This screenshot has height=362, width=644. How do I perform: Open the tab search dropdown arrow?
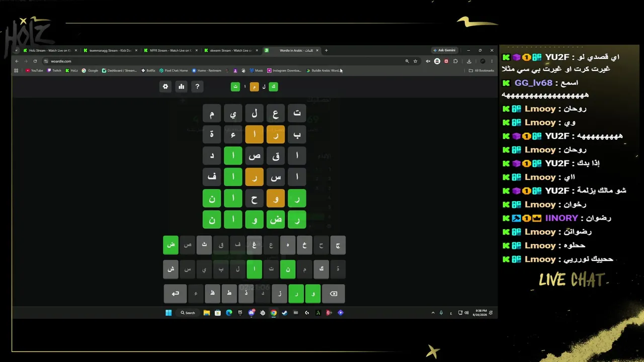tap(16, 50)
